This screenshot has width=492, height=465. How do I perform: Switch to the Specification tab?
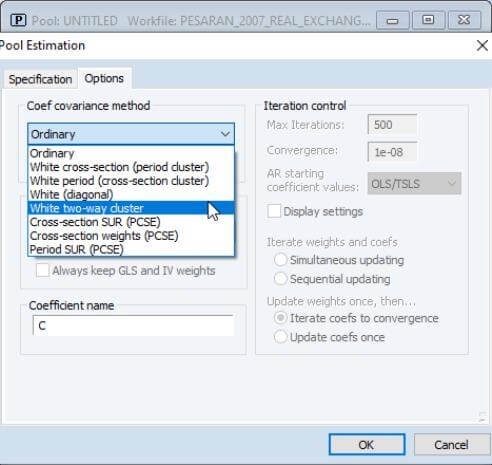pos(40,79)
